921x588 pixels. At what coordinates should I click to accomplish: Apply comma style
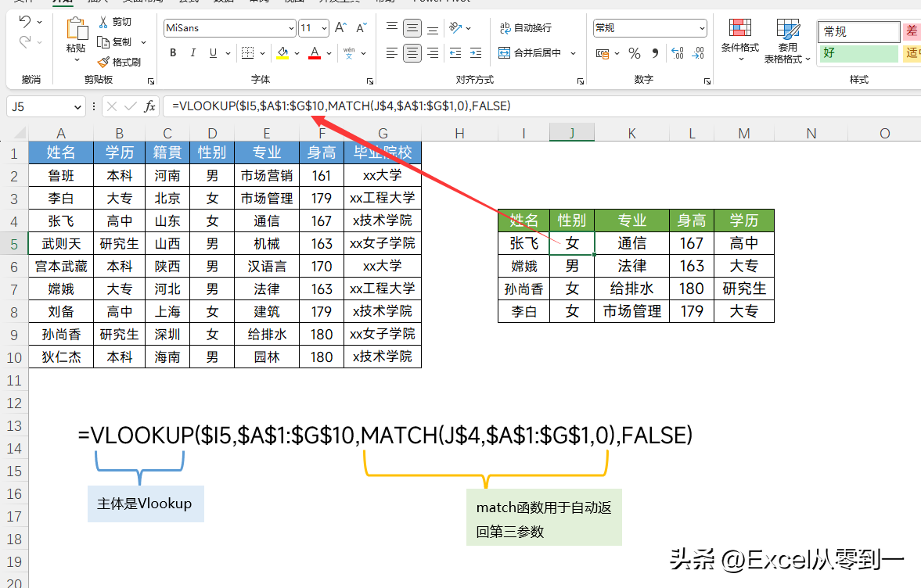pyautogui.click(x=655, y=53)
